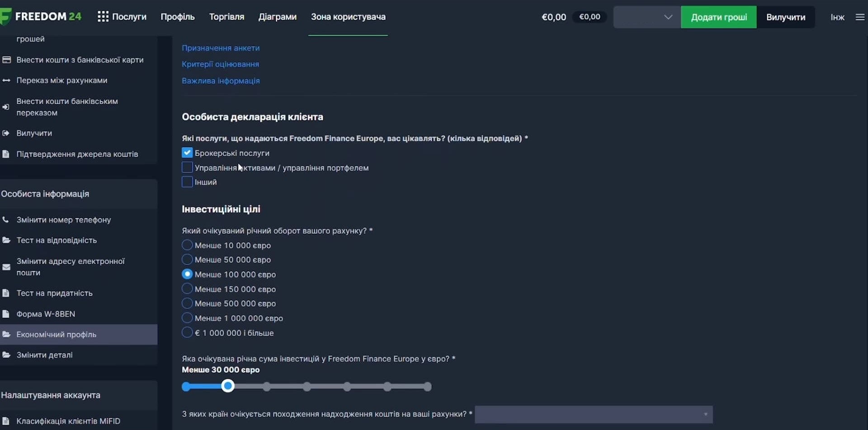Image resolution: width=868 pixels, height=430 pixels.
Task: Click the Додати гроші button
Action: [719, 17]
